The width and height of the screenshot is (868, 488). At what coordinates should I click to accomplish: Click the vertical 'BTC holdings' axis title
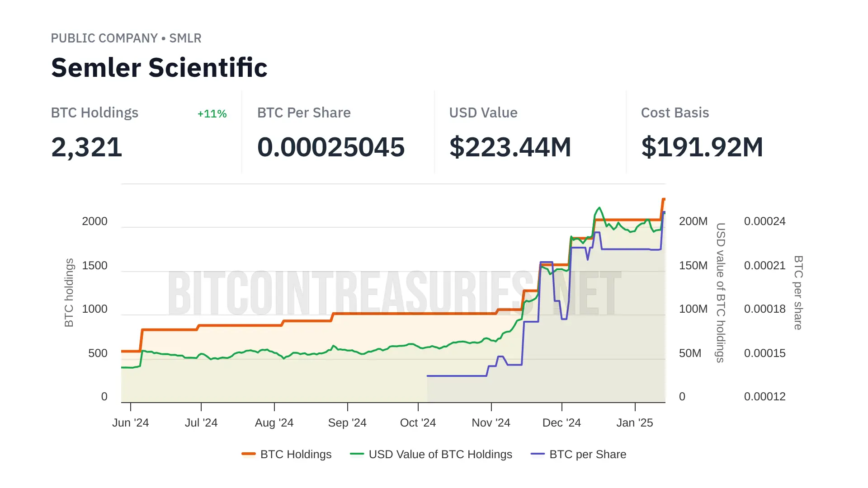(x=69, y=293)
